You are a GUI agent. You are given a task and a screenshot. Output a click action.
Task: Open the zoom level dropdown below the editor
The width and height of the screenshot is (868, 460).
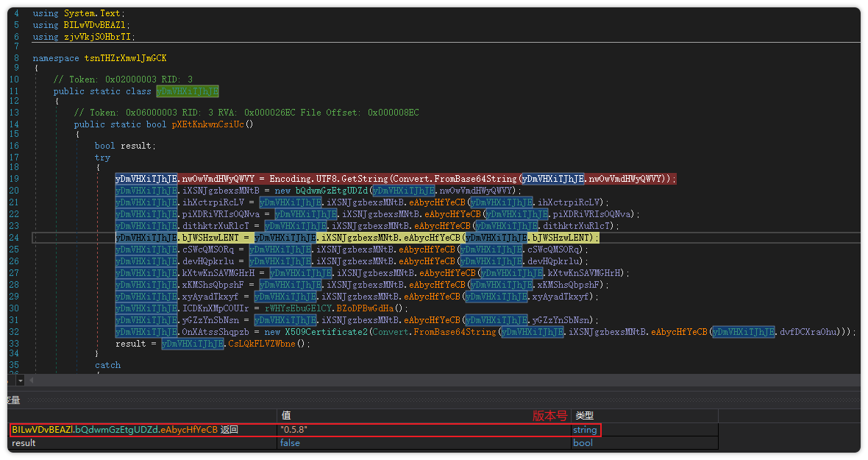pos(20,381)
